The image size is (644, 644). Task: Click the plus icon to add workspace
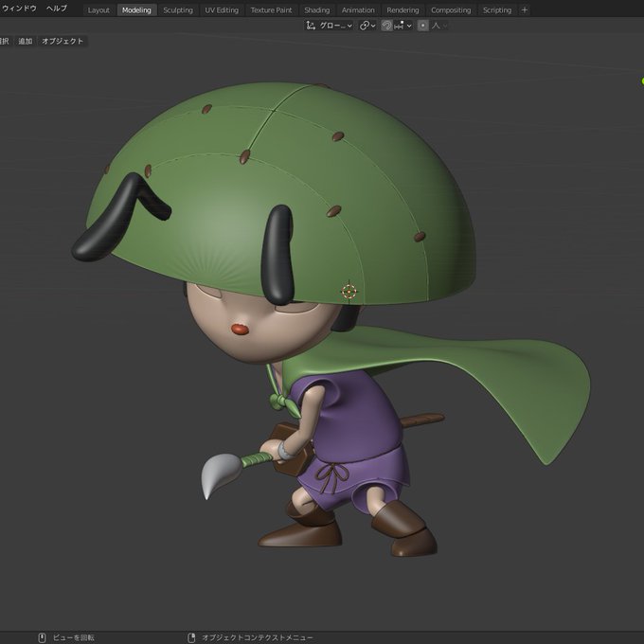(525, 10)
